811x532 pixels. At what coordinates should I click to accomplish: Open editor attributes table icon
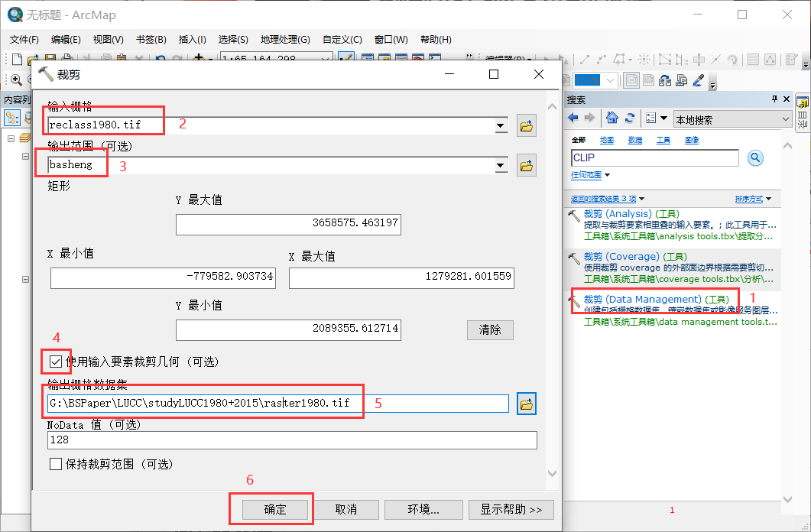pyautogui.click(x=753, y=60)
